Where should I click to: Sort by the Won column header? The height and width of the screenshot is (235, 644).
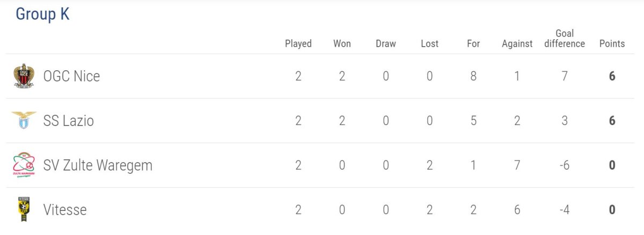342,43
